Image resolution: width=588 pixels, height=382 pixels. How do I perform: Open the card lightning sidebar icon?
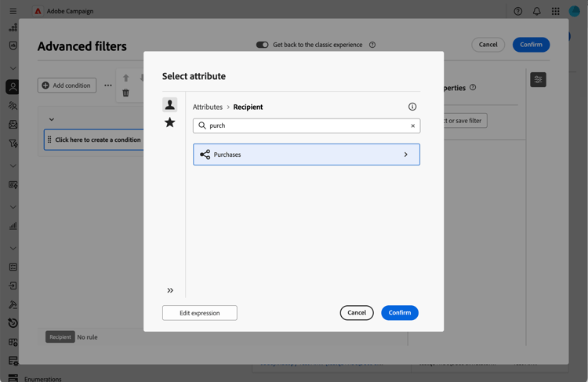[x=13, y=184]
